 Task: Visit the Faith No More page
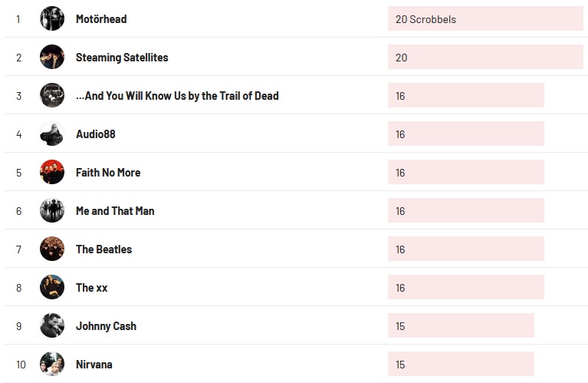108,173
